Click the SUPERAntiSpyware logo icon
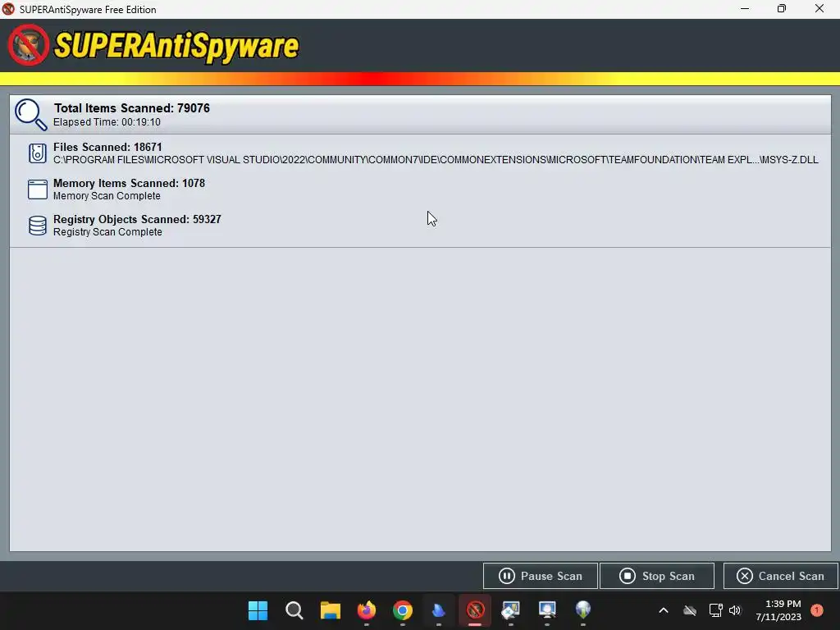Screen dimensions: 840x630 pyautogui.click(x=29, y=45)
